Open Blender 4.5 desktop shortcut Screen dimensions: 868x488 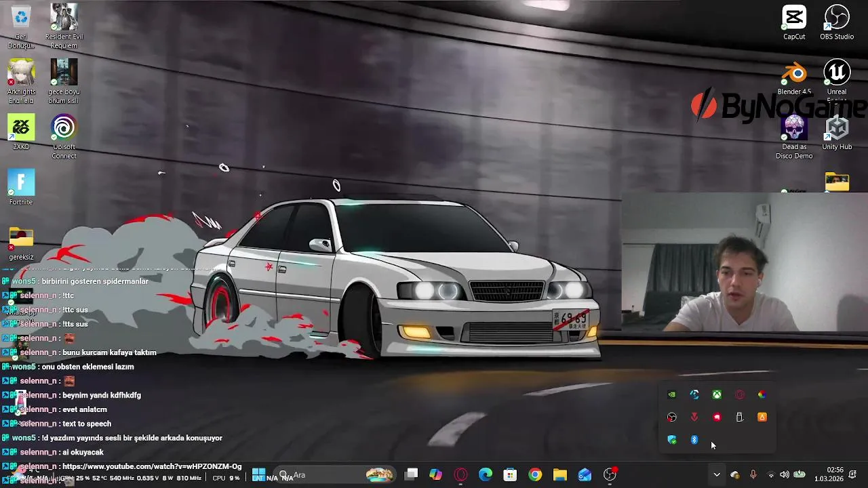click(x=794, y=78)
